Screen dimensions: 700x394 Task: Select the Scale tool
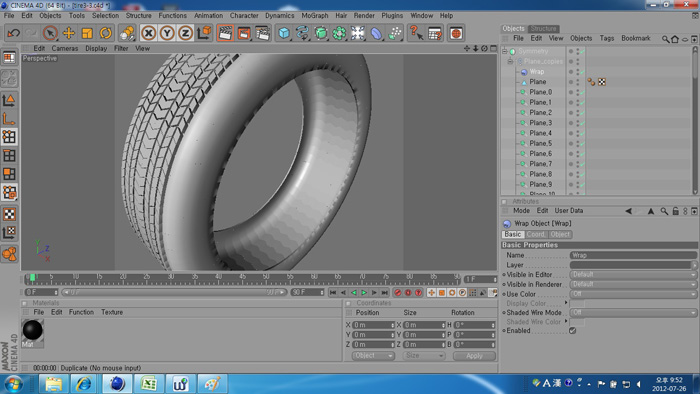point(87,33)
